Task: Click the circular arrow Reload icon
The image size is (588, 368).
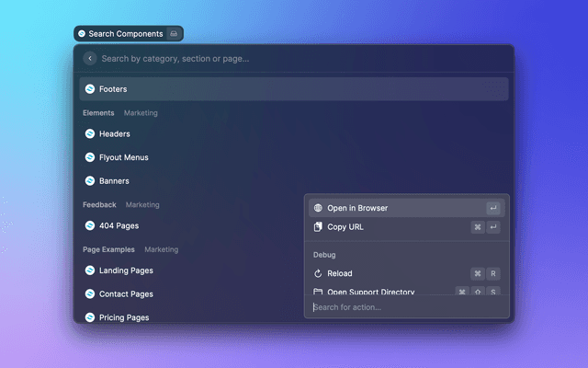Action: (318, 273)
